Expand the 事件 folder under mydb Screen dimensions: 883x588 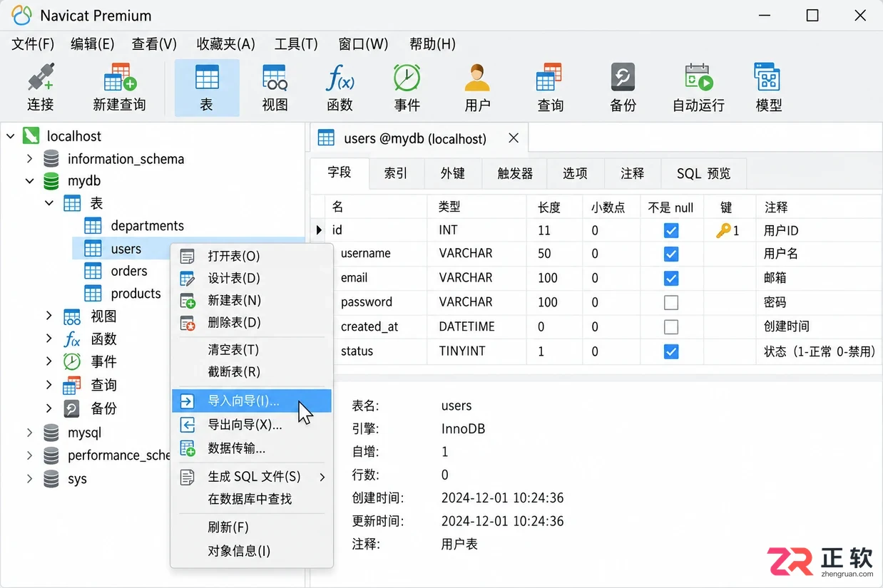point(49,361)
